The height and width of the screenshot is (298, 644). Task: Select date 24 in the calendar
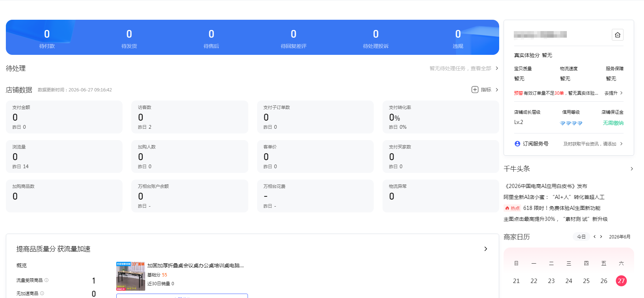click(569, 281)
